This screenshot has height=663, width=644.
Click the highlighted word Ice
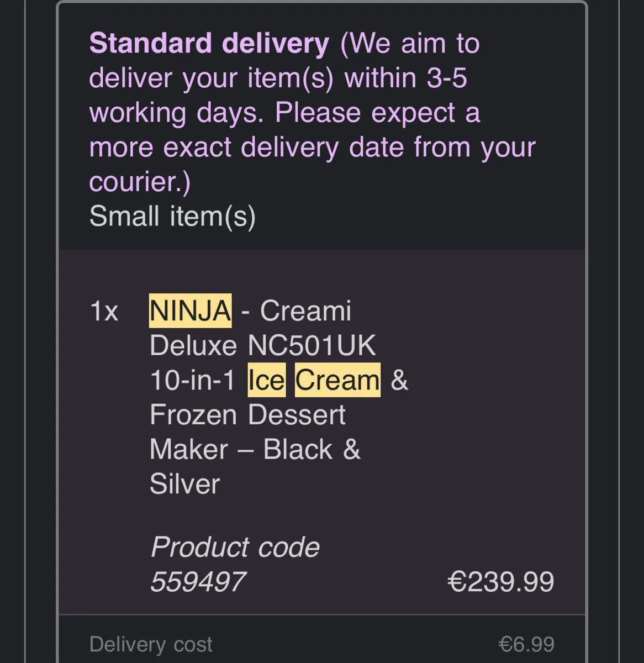(x=266, y=380)
